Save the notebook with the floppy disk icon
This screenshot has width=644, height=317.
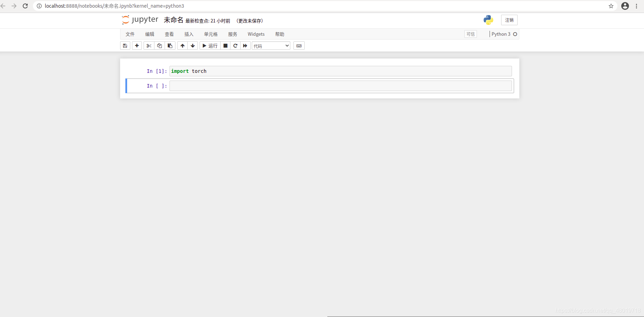[x=125, y=46]
